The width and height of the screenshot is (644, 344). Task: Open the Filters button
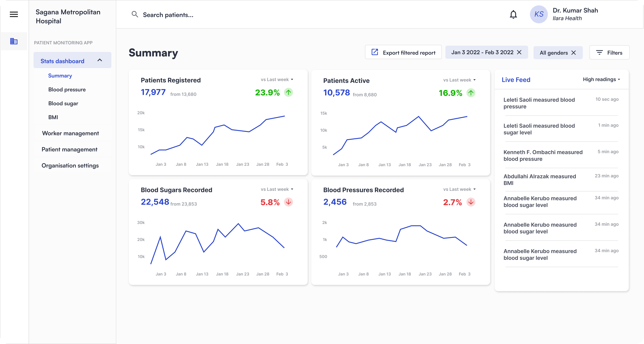[x=609, y=53]
